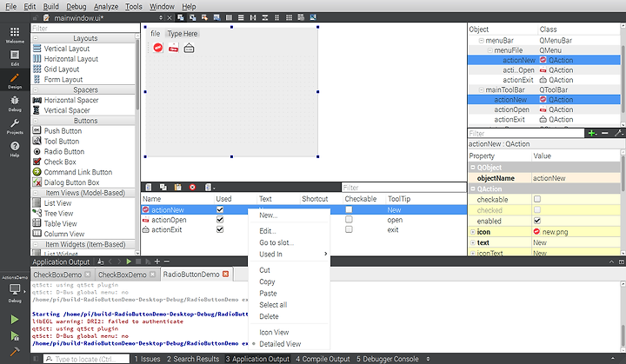Open the 4 Compile Output pane
The image size is (626, 364).
[323, 359]
